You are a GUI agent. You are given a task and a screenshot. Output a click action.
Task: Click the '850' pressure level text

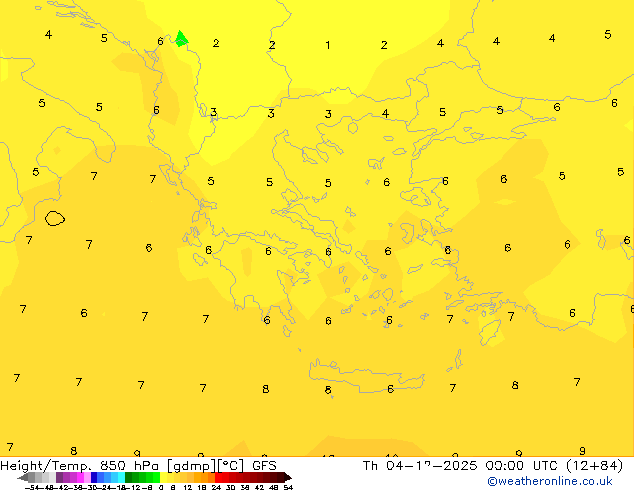click(x=113, y=466)
